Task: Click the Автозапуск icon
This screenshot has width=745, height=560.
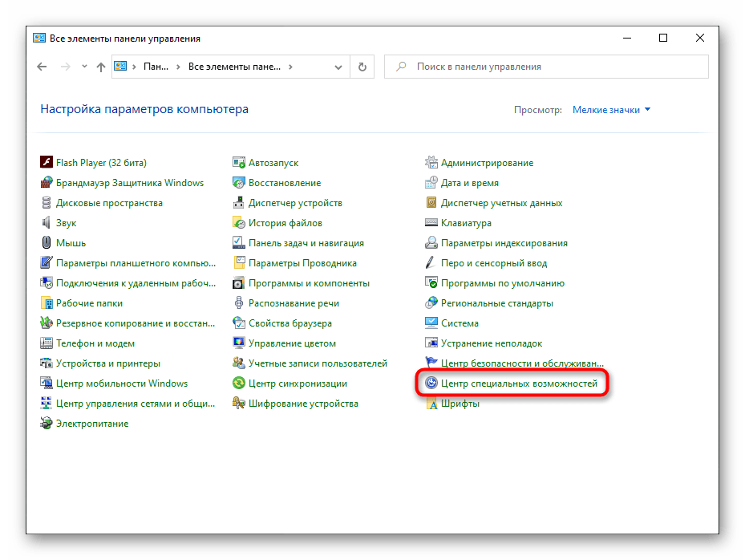Action: click(x=238, y=163)
